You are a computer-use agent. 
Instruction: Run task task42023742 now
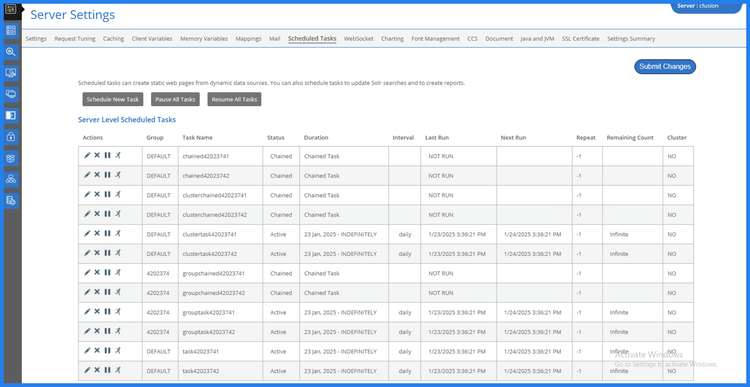click(118, 370)
